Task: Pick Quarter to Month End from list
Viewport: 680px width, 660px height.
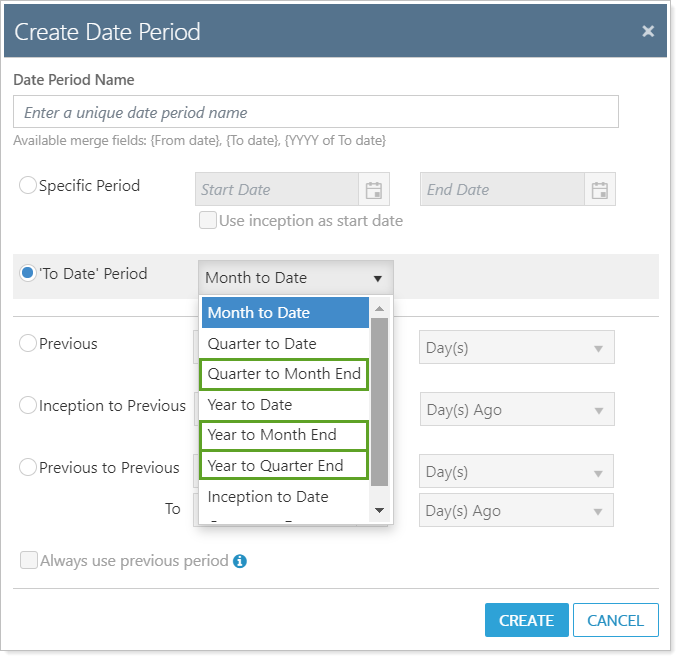Action: tap(284, 374)
